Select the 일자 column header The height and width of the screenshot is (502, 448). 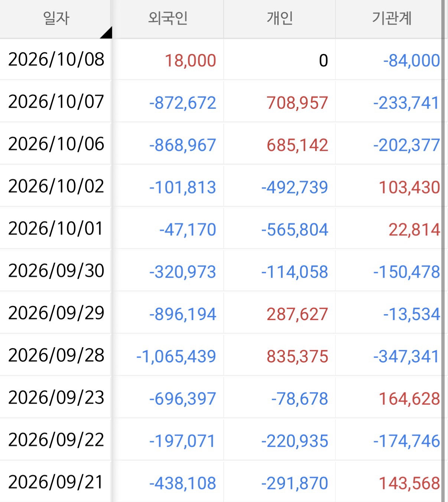[56, 19]
